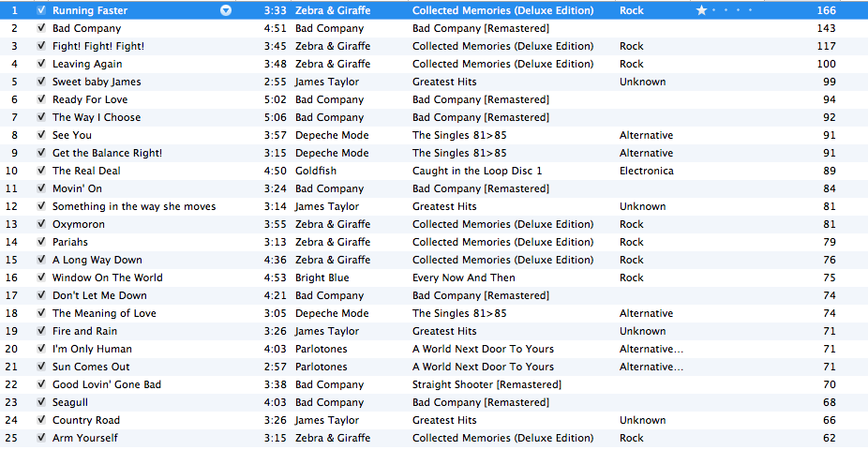
Task: Uncheck The Way I Choose checkbox
Action: 41,117
